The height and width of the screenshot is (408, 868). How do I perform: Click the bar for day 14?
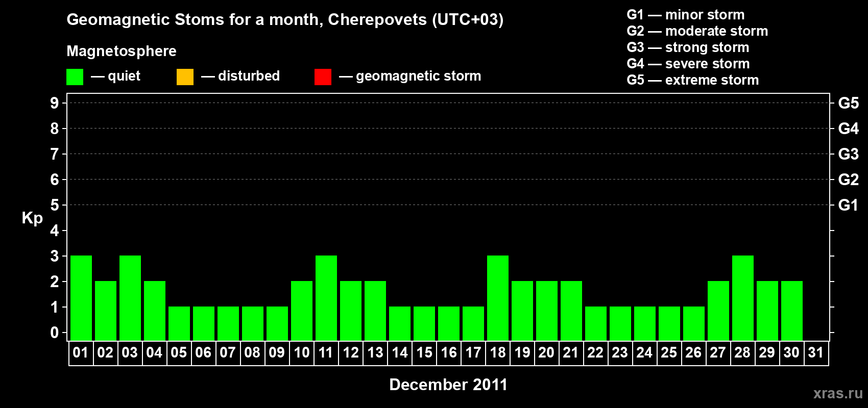[x=400, y=323]
